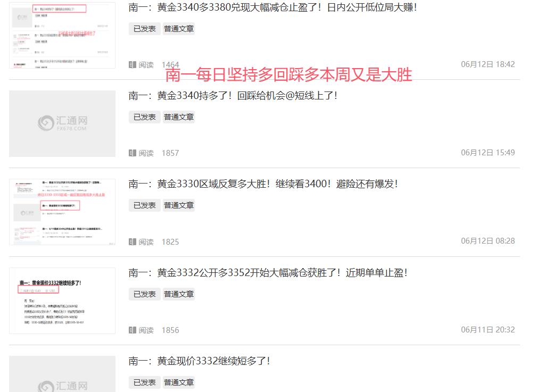Open article 黄金现价3332继续短多了
This screenshot has width=537, height=392.
pyautogui.click(x=200, y=361)
